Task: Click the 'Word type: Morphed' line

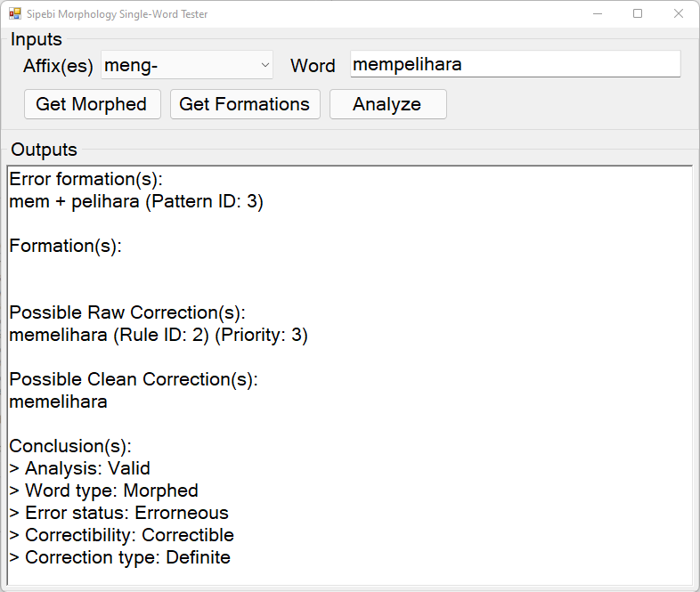Action: click(103, 491)
